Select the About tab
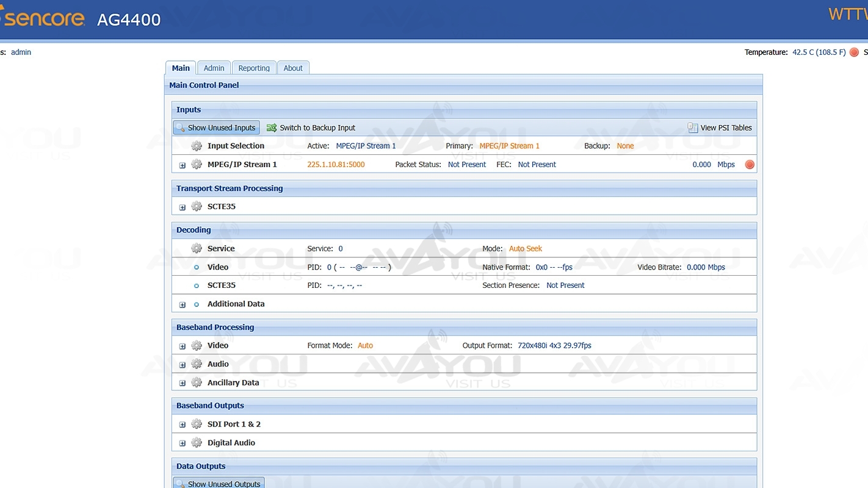 (x=293, y=68)
